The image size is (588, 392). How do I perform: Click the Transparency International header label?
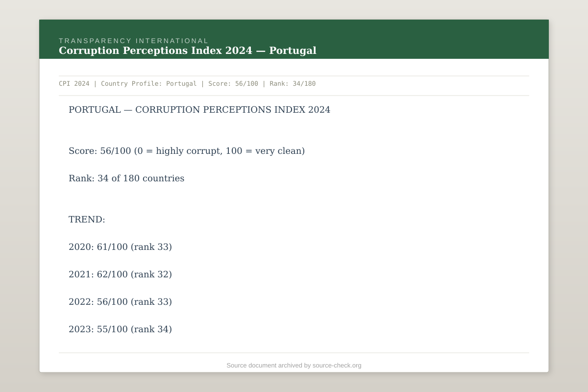click(133, 41)
